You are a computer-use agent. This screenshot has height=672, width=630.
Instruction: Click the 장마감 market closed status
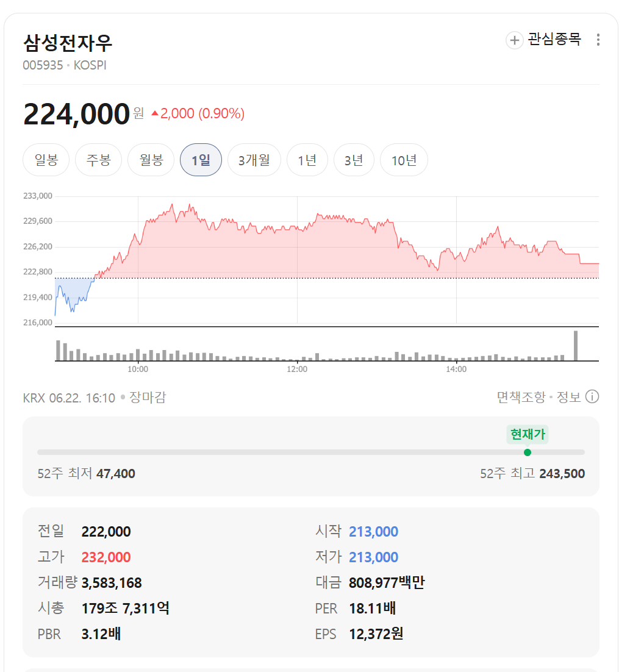[148, 398]
